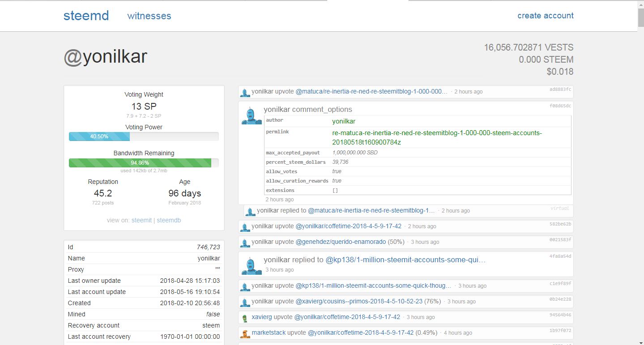This screenshot has height=345, width=644.
Task: Click the avatar next to 'yonilkar replied to @matuca'
Action: tap(250, 211)
